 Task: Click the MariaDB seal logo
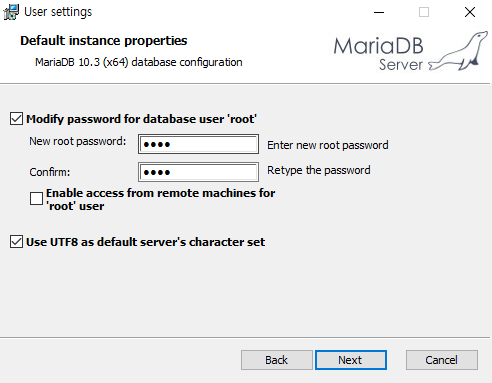[459, 51]
